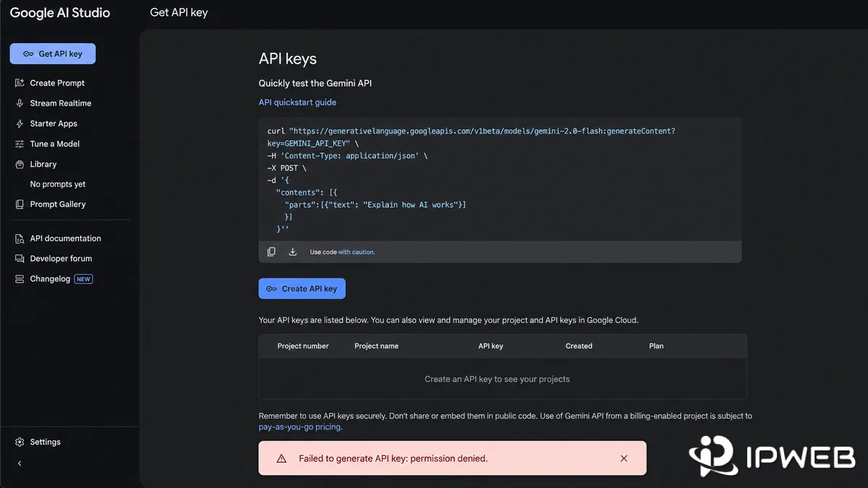Open API documentation link in sidebar
This screenshot has height=488, width=868.
click(65, 239)
